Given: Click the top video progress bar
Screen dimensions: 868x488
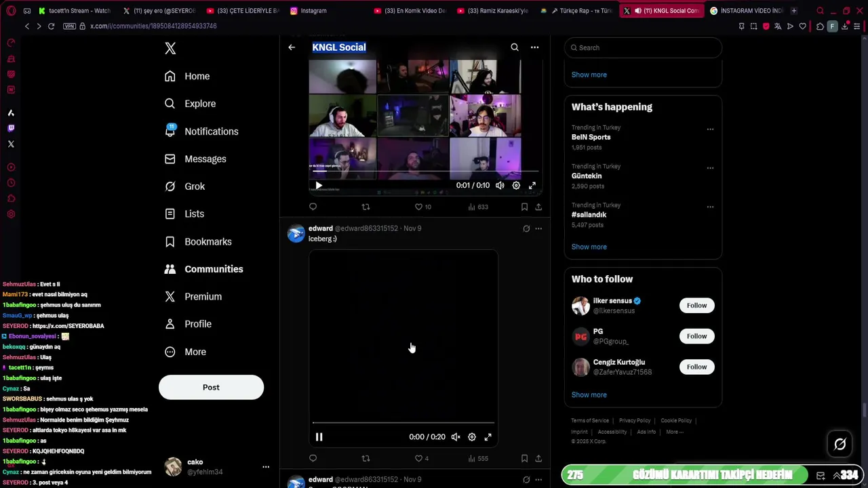Looking at the screenshot, I should [425, 171].
